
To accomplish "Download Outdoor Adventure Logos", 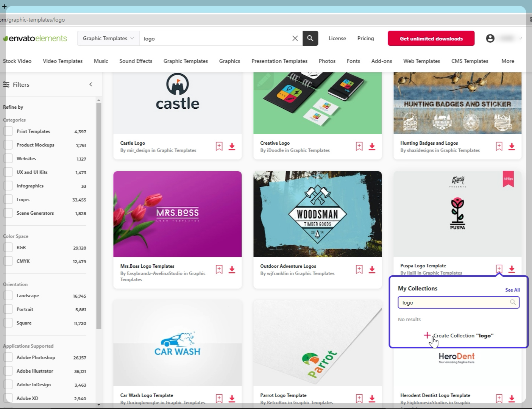I will tap(372, 270).
